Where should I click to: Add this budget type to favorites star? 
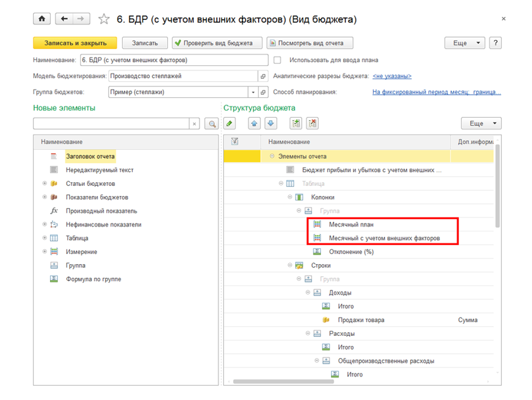pos(104,19)
